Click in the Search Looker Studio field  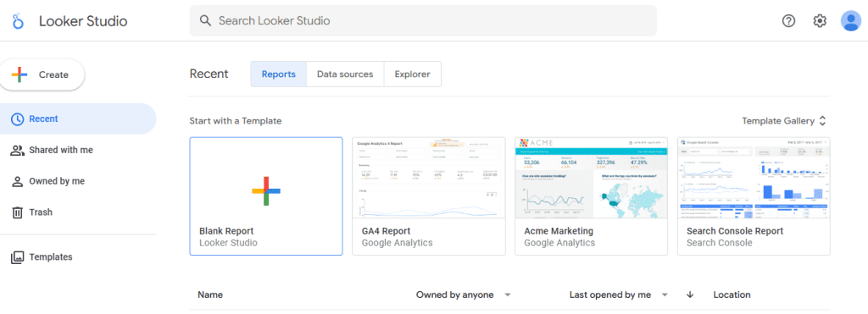click(x=423, y=21)
